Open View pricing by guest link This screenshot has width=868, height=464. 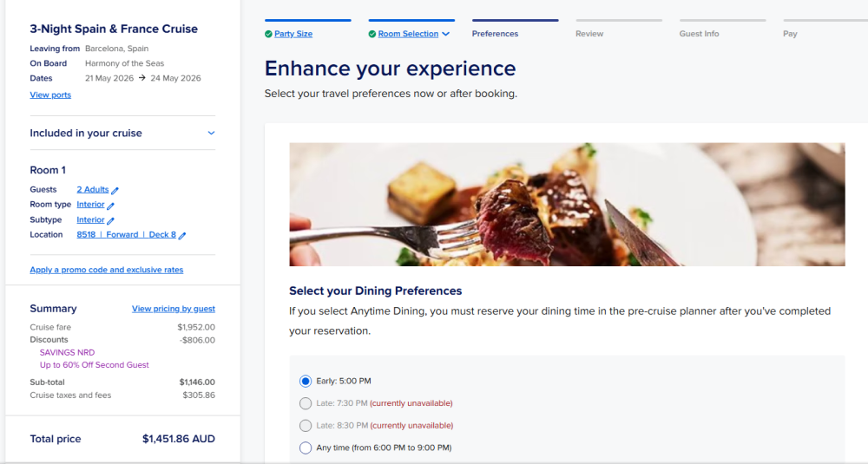(x=174, y=309)
